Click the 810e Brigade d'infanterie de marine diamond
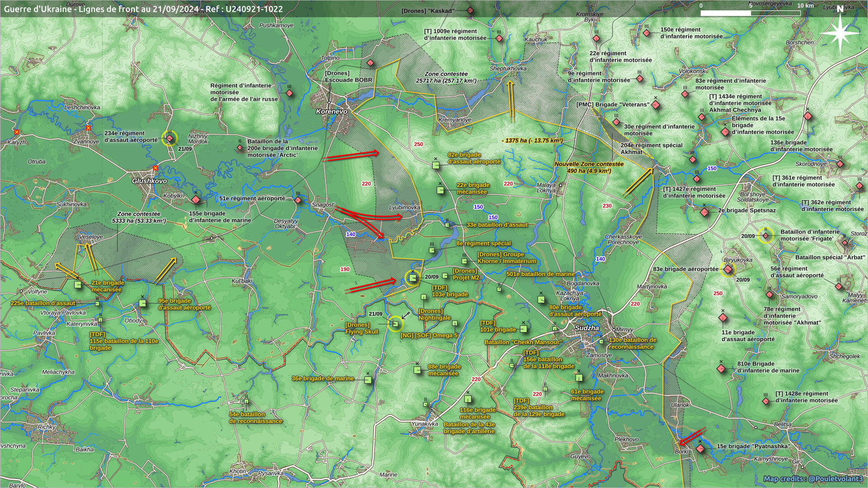The image size is (868, 488). point(721,369)
